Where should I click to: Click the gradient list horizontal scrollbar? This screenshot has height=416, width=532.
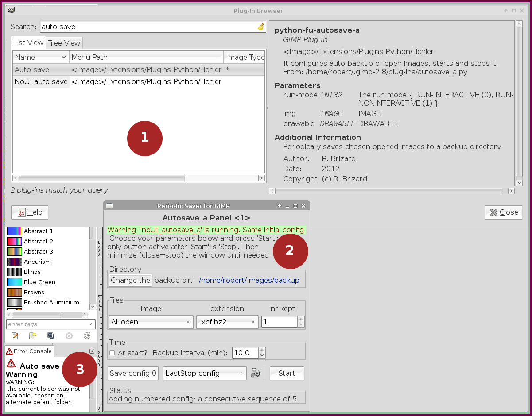pyautogui.click(x=37, y=315)
